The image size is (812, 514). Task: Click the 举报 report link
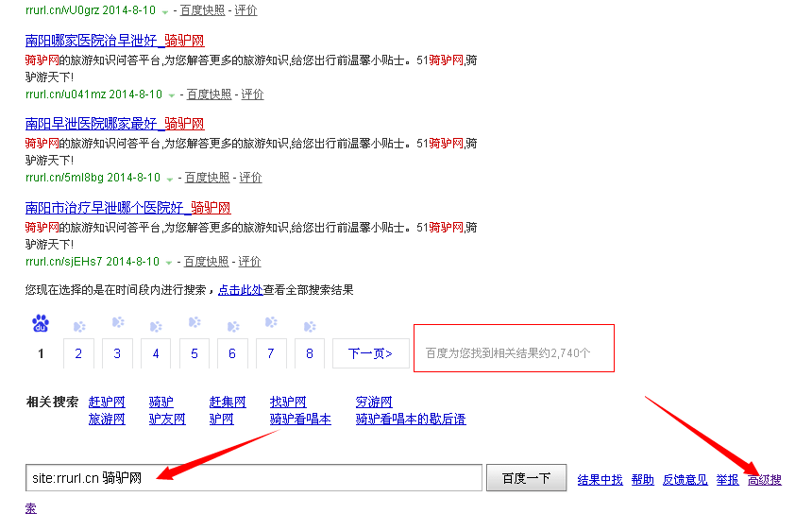tap(728, 480)
